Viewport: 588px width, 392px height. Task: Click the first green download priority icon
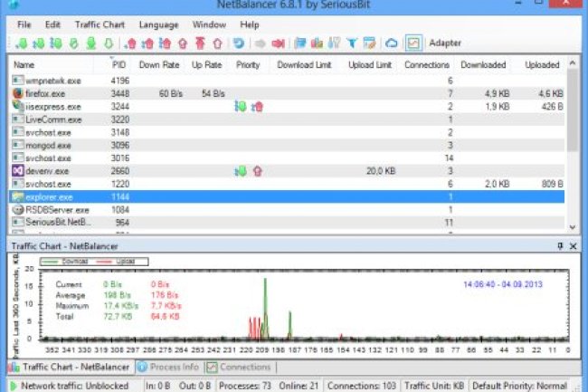[x=22, y=43]
